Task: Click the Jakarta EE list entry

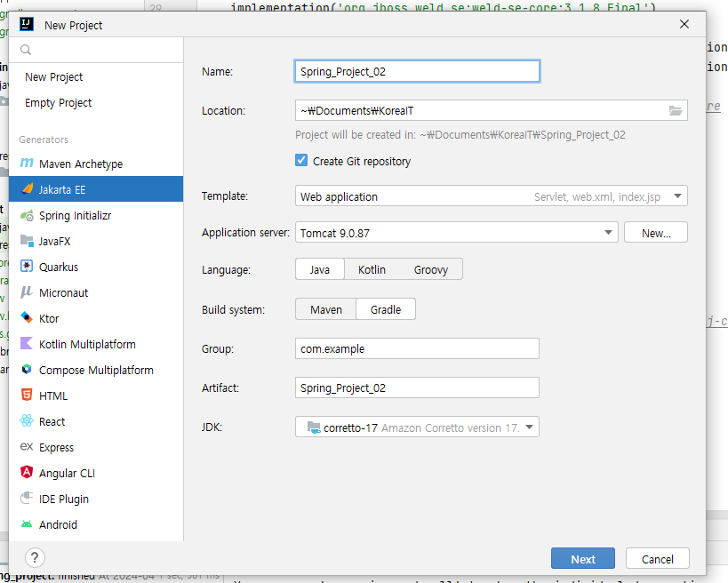Action: click(96, 189)
